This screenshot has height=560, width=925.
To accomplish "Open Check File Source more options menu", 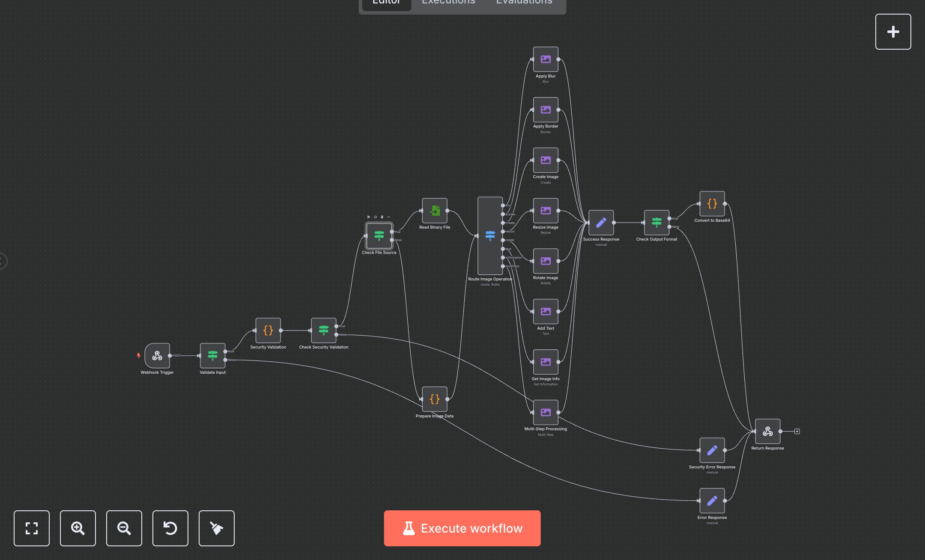I will tap(388, 217).
